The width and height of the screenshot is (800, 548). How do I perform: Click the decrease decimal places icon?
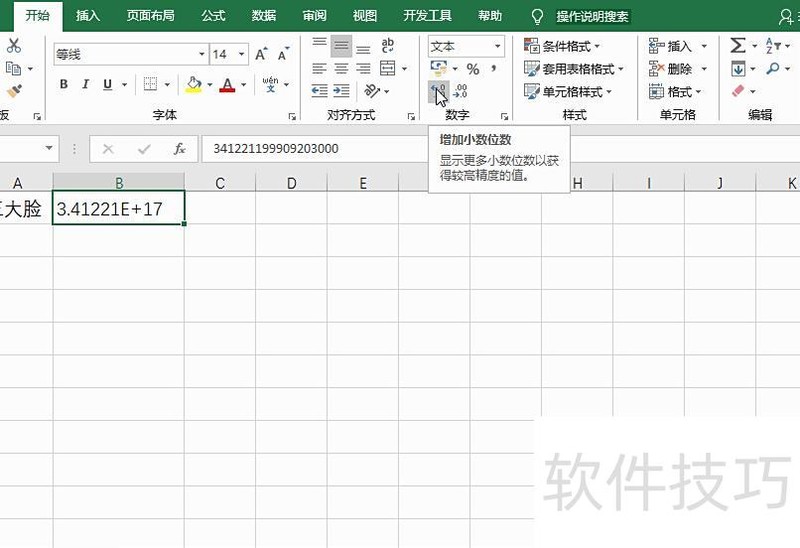click(x=461, y=92)
